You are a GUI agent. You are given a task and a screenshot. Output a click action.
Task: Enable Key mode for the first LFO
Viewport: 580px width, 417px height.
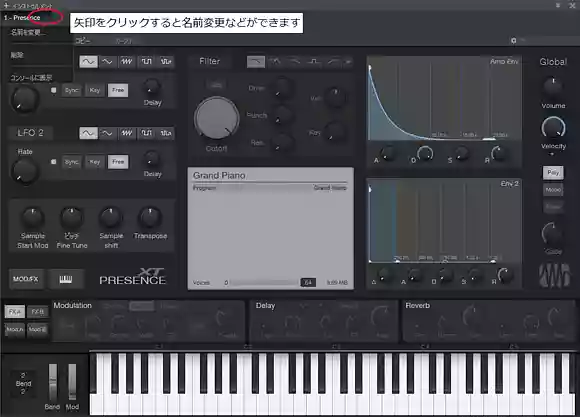(x=95, y=90)
